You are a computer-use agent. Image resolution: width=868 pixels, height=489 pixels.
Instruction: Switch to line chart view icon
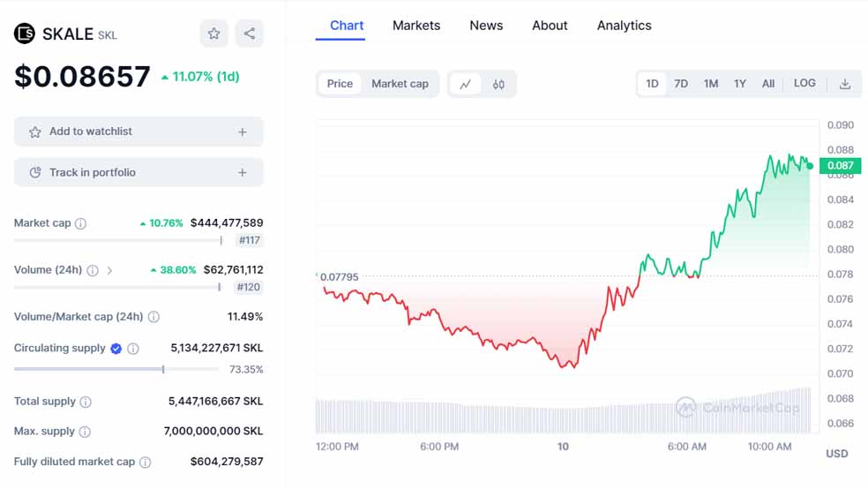pos(465,84)
